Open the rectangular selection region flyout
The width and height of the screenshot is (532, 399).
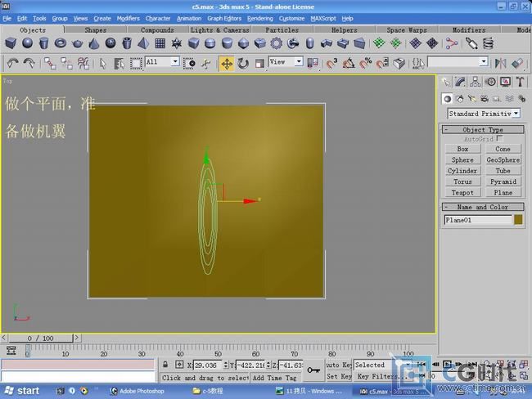point(136,64)
